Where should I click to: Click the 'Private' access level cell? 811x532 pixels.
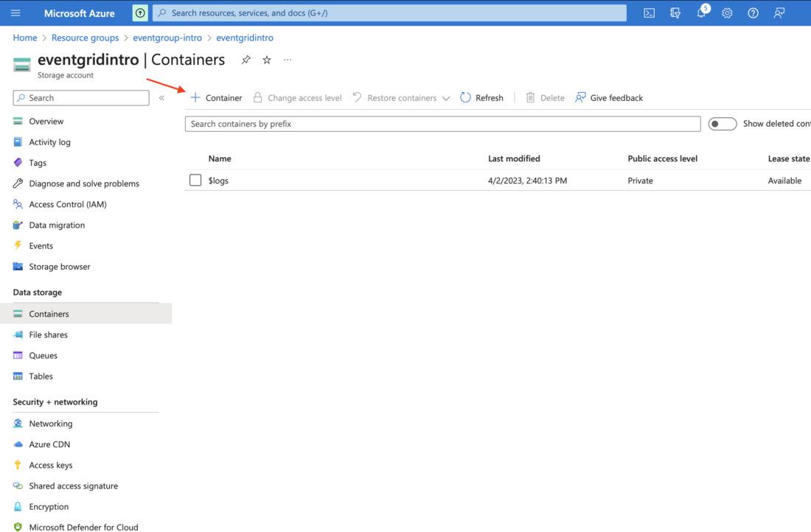click(640, 181)
